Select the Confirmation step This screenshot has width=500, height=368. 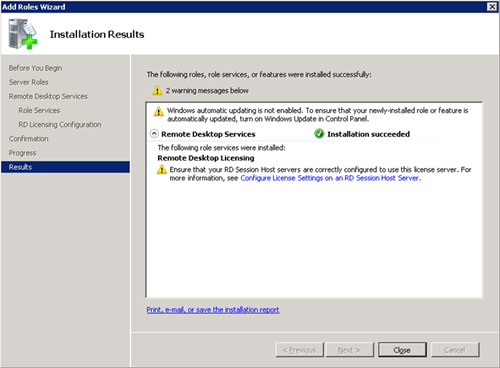(29, 139)
